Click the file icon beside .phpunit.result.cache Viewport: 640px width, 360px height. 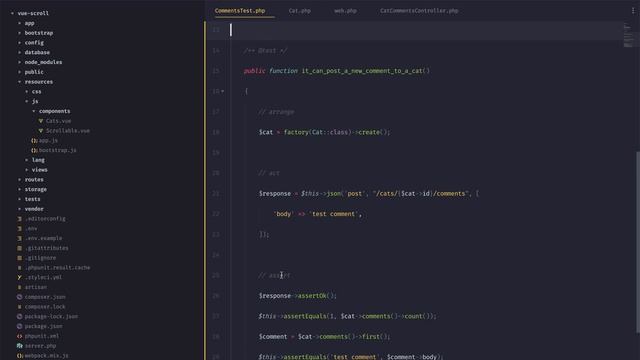(20, 268)
